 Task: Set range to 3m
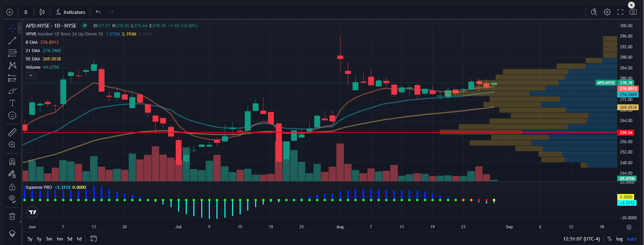(x=49, y=239)
